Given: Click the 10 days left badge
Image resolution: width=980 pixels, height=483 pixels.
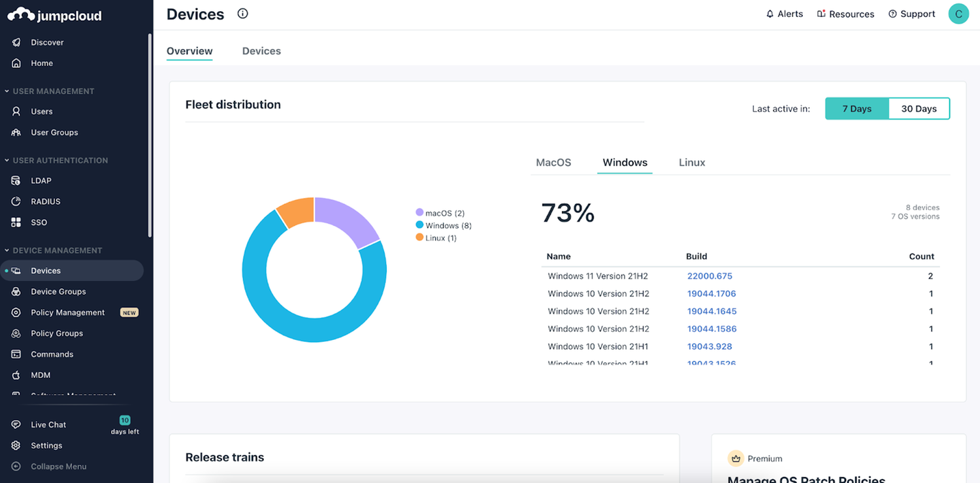Looking at the screenshot, I should (x=125, y=425).
